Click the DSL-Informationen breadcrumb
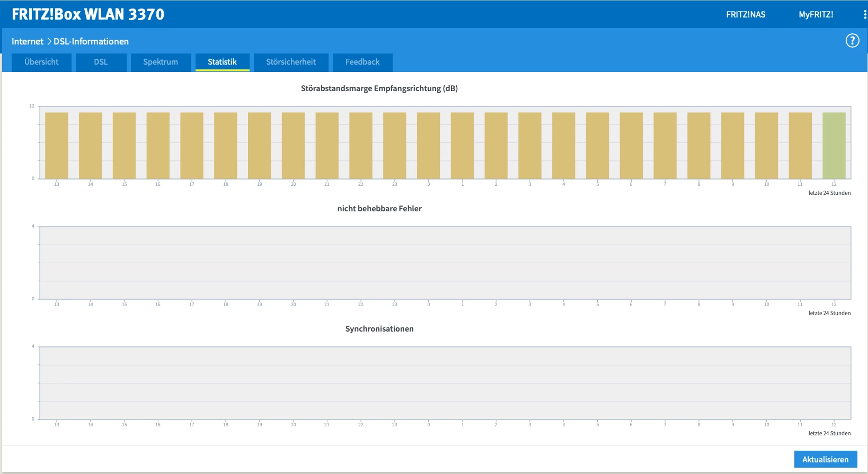 pos(91,41)
